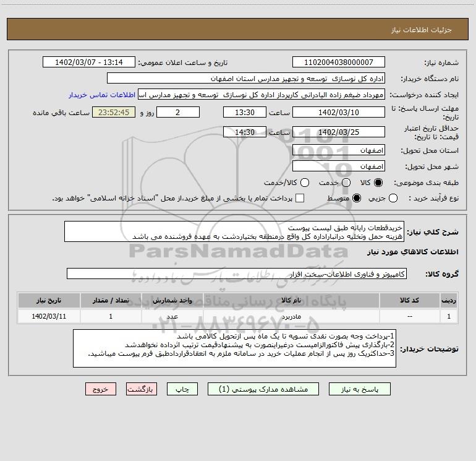Click the نام دستگاه خریدار field
The height and width of the screenshot is (461, 476).
pyautogui.click(x=246, y=78)
